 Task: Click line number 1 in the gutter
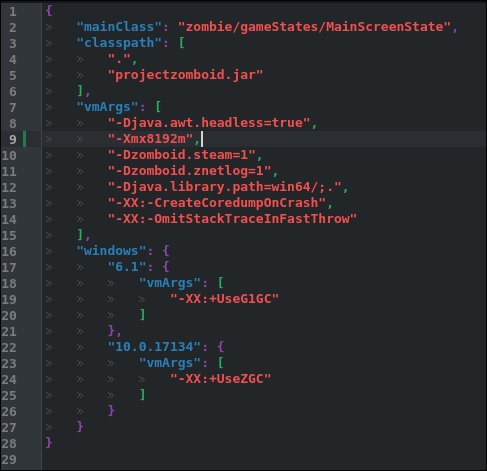coord(12,11)
